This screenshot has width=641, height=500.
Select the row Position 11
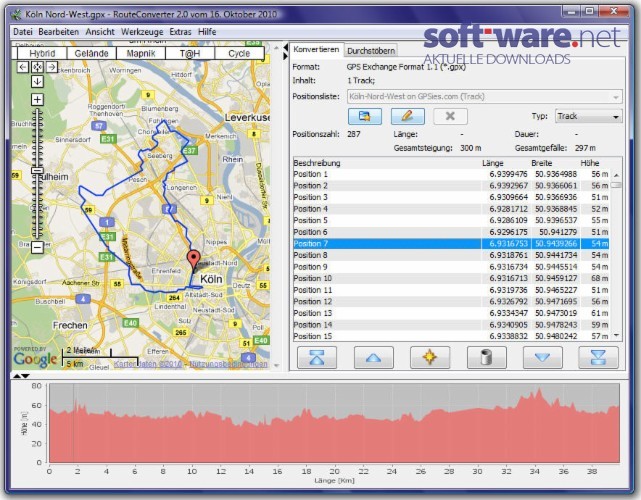(x=451, y=290)
